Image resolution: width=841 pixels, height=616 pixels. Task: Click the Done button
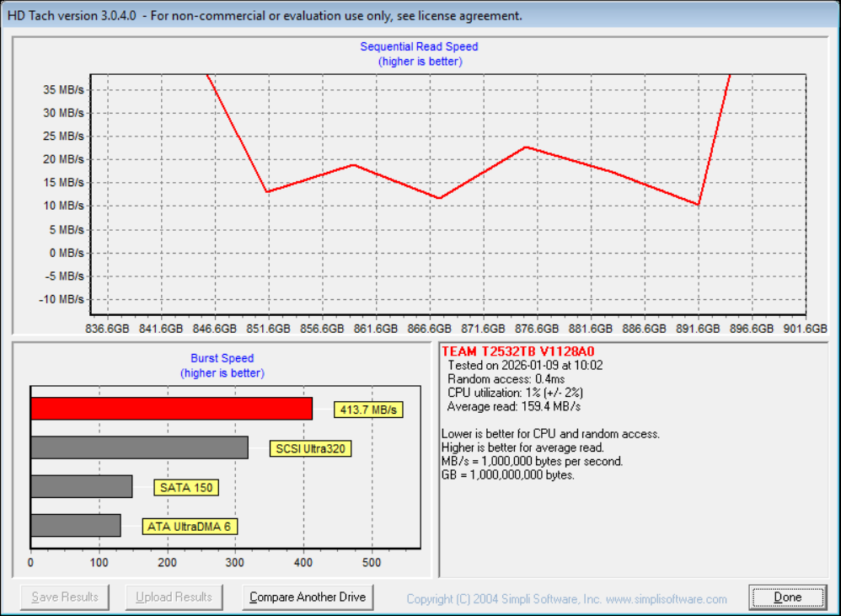(788, 597)
